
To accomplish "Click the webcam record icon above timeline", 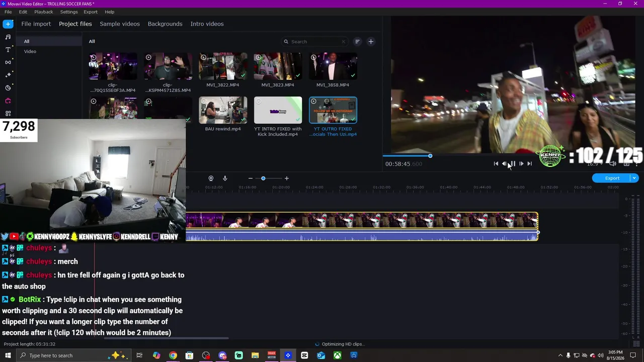I will coord(211,178).
